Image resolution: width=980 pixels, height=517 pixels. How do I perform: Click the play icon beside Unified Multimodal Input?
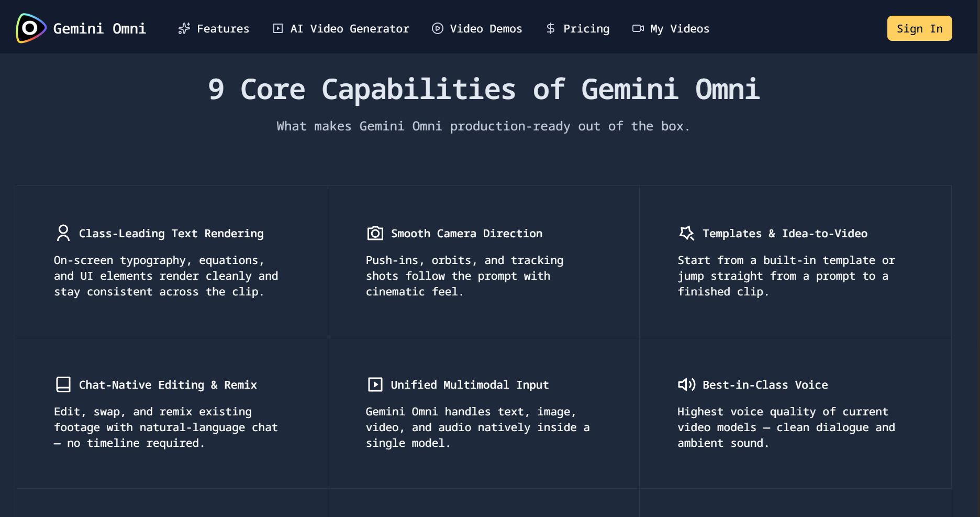(x=375, y=384)
